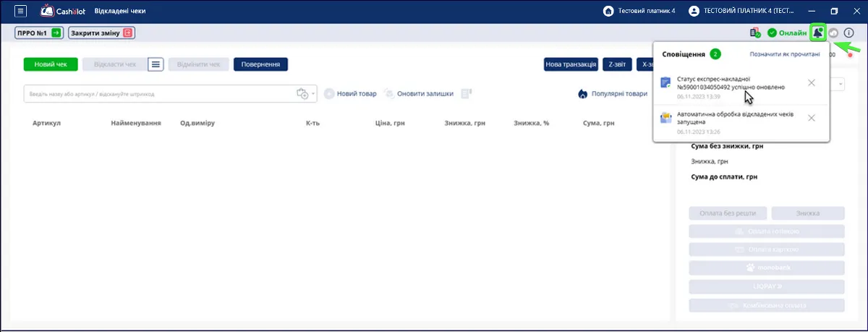
Task: Click the notifications bell icon
Action: [818, 33]
